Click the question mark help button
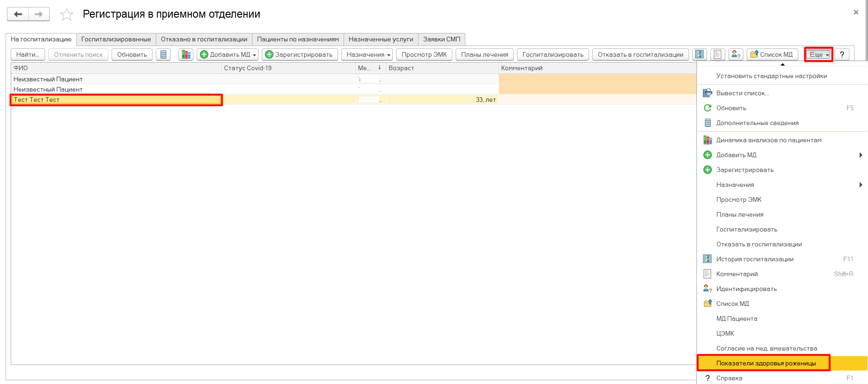The width and height of the screenshot is (868, 384). coord(841,54)
